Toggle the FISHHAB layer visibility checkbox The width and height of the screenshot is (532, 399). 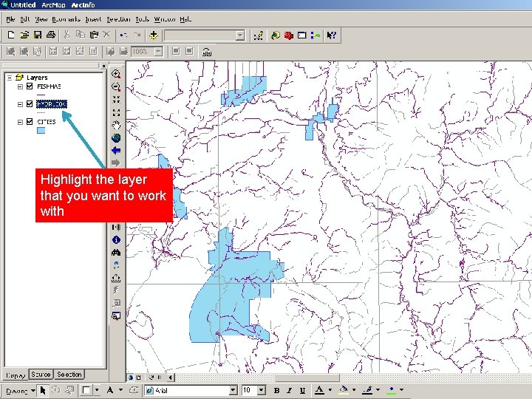[x=30, y=86]
